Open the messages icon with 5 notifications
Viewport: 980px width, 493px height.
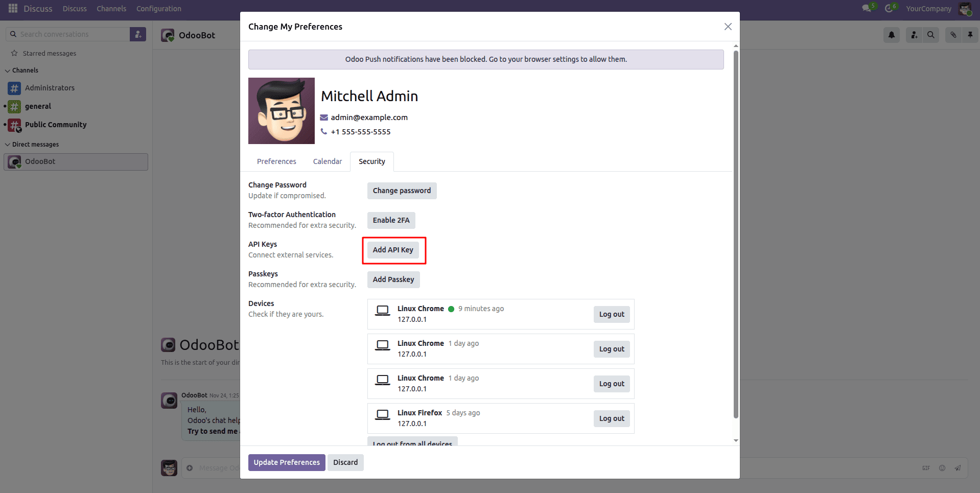tap(867, 8)
